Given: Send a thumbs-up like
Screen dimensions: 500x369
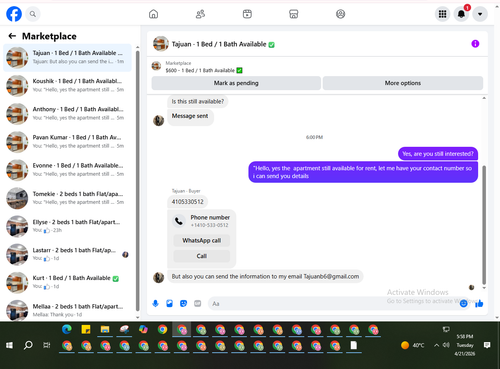Looking at the screenshot, I should click(x=479, y=303).
